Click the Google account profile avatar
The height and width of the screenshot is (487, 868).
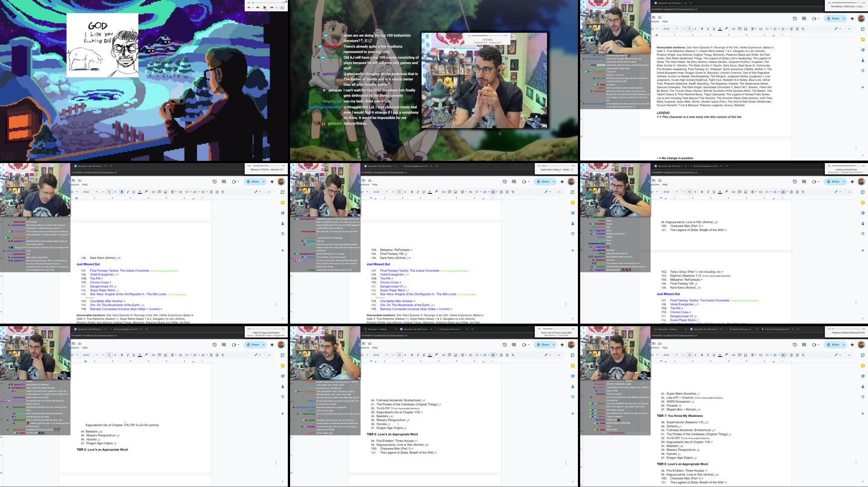[x=861, y=19]
